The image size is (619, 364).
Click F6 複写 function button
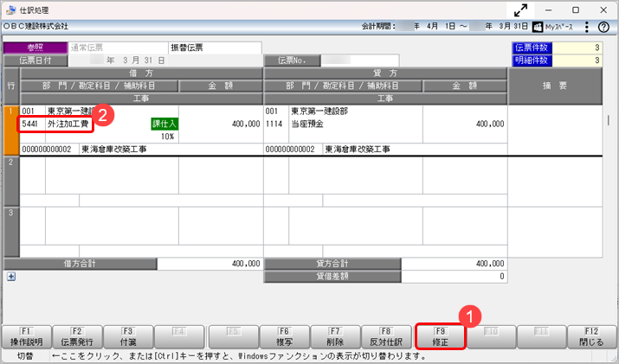(x=284, y=337)
